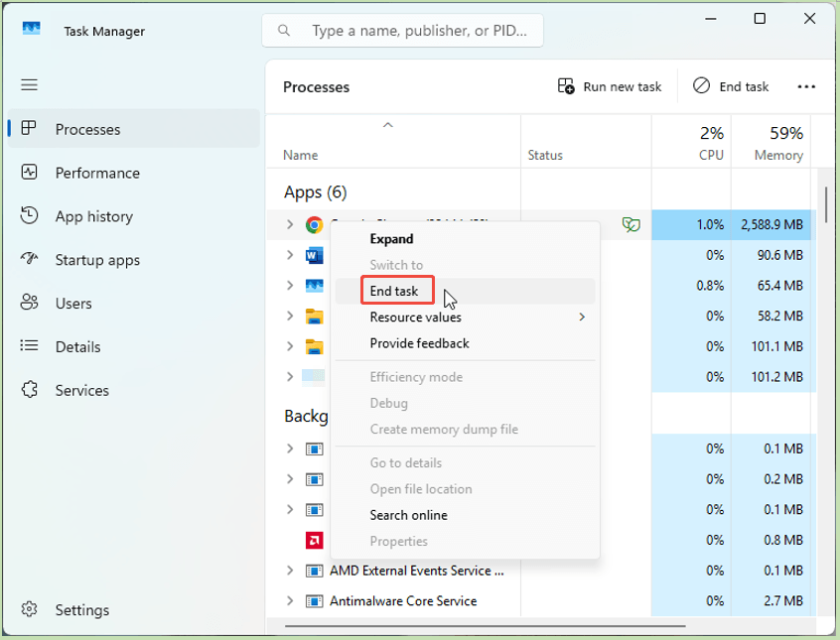This screenshot has height=640, width=840.
Task: Click the red AMD software icon
Action: coord(315,540)
